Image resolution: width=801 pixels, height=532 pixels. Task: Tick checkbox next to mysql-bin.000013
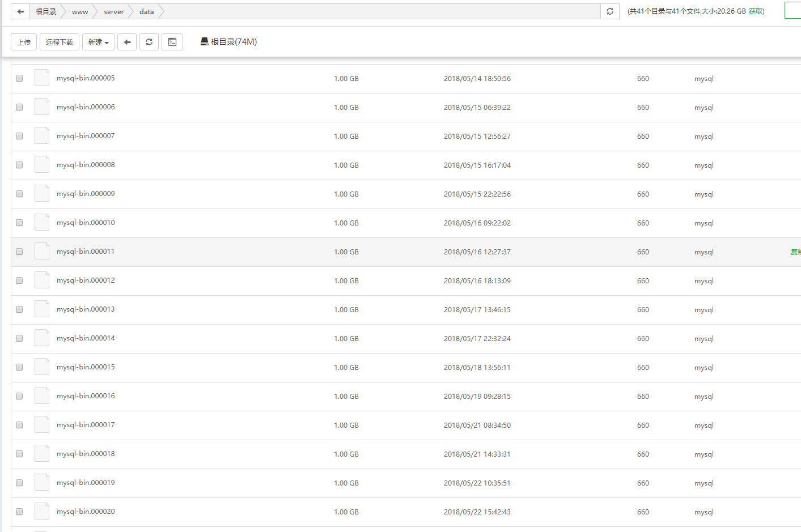[x=19, y=309]
